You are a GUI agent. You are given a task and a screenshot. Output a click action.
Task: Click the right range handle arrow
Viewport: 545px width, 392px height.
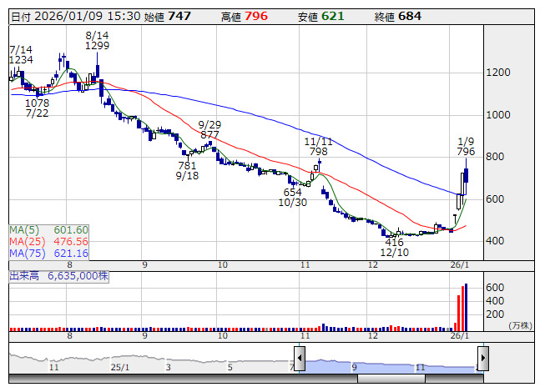(x=482, y=359)
